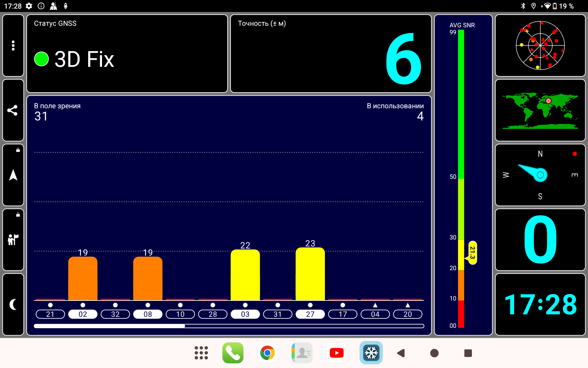Tap the AVG SNR gauge marker 21.3
This screenshot has width=588, height=368.
(x=473, y=253)
